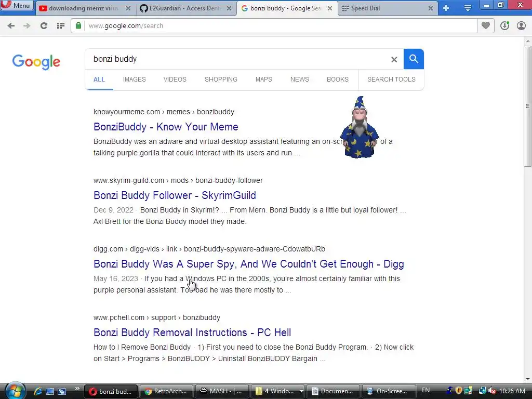The image size is (532, 399).
Task: Click the scrollbar down arrow
Action: click(527, 379)
